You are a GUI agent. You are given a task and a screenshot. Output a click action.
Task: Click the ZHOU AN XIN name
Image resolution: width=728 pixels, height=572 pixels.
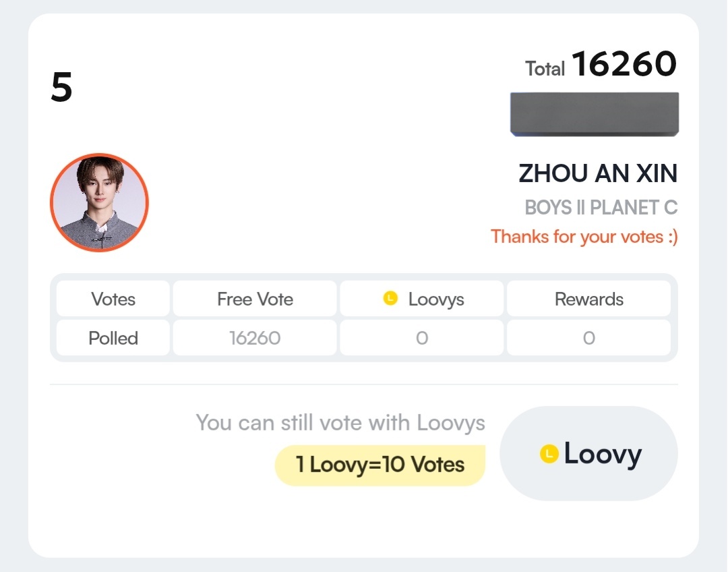[597, 174]
